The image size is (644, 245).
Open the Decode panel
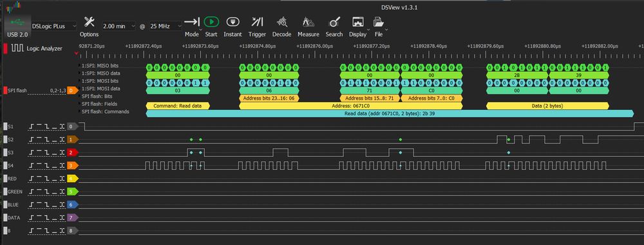coord(282,22)
